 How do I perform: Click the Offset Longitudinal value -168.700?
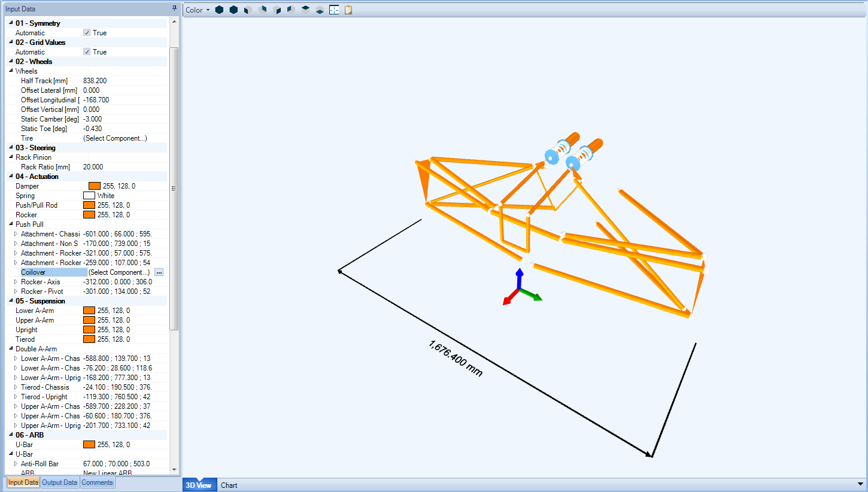coord(96,100)
